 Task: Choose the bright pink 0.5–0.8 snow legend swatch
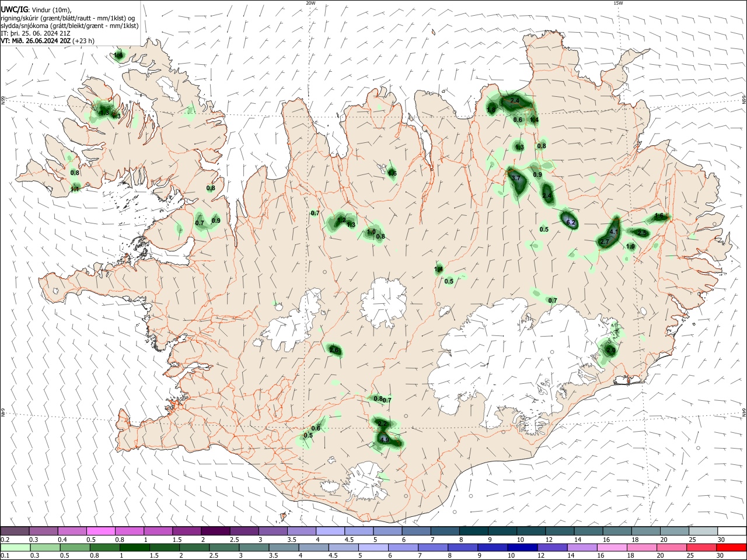[100, 531]
